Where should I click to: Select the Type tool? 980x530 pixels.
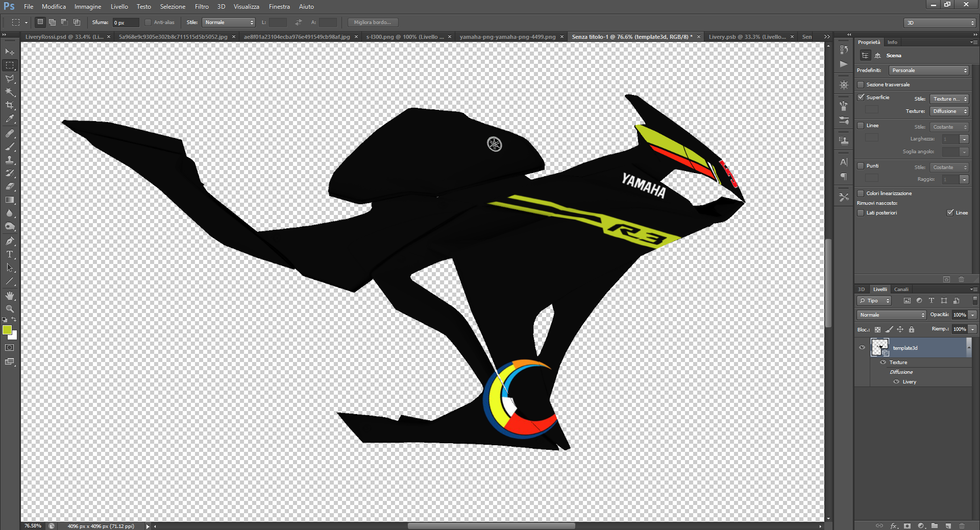pos(10,254)
